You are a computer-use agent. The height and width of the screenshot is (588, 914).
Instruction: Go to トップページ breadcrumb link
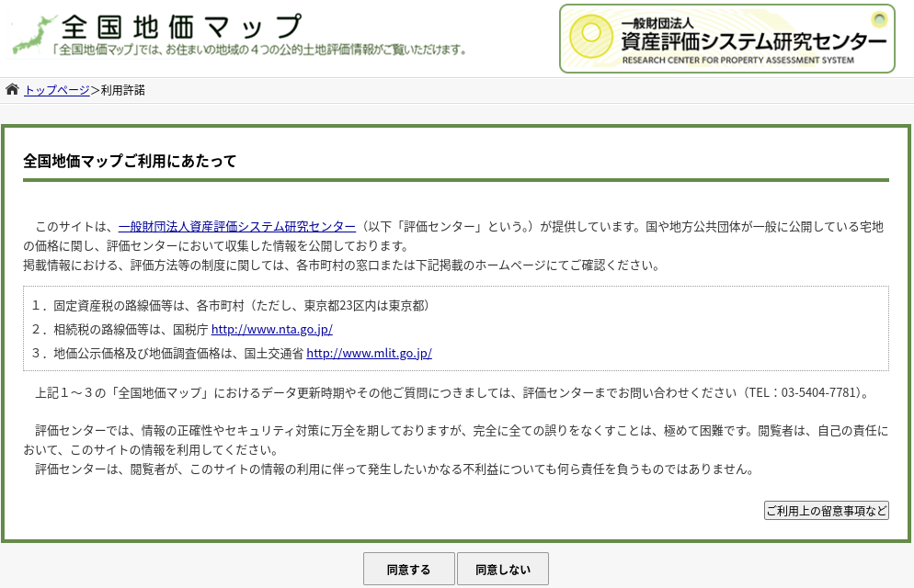(x=56, y=90)
